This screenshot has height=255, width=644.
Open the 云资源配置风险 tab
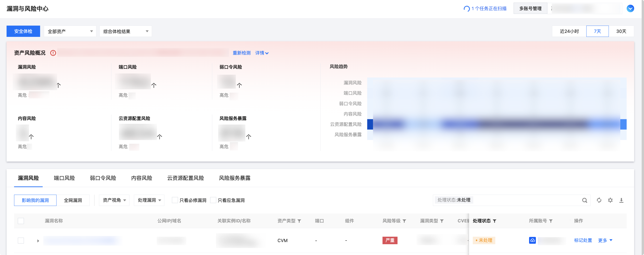point(185,178)
